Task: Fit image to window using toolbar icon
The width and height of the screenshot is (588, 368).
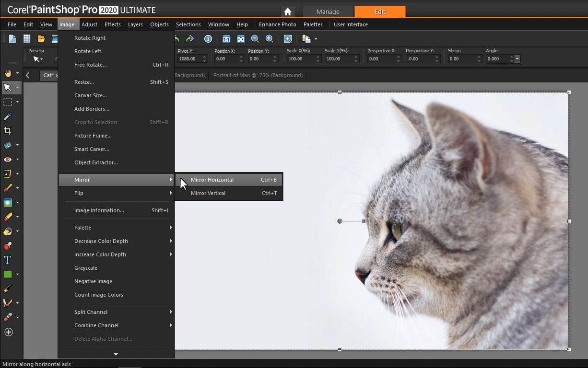Action: (x=240, y=39)
